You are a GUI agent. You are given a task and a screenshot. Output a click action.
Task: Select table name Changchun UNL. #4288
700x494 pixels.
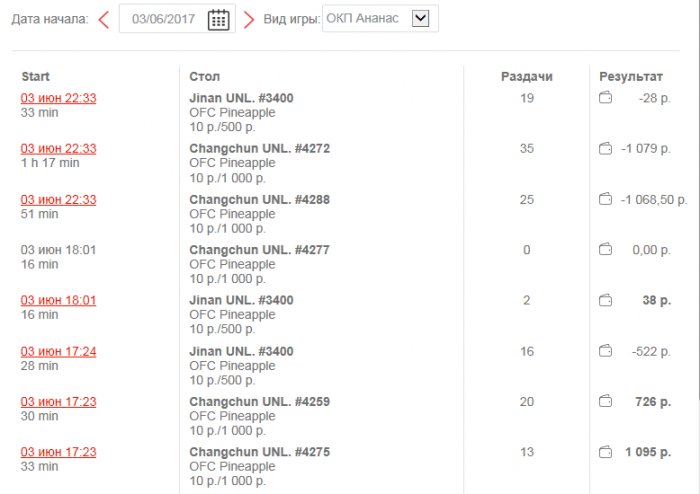click(259, 199)
